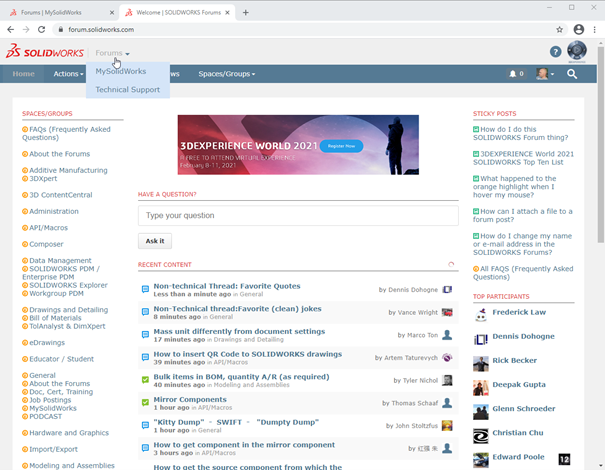Image resolution: width=605 pixels, height=470 pixels.
Task: Click Artem Taturevych's avatar icon
Action: [x=447, y=358]
